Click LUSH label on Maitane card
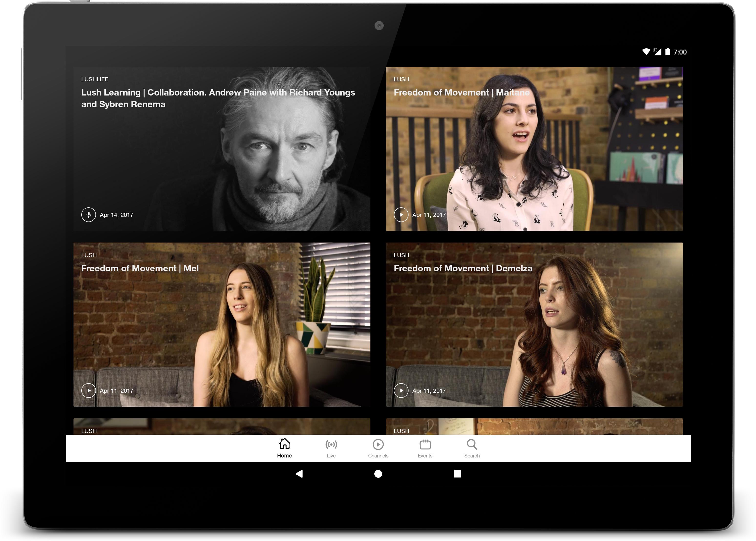 point(401,79)
